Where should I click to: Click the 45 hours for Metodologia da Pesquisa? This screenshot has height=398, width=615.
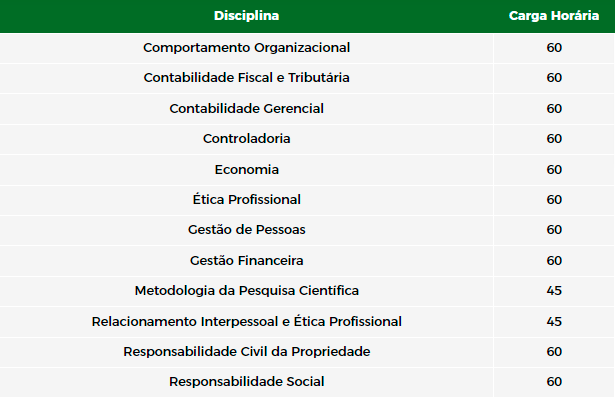tap(554, 291)
